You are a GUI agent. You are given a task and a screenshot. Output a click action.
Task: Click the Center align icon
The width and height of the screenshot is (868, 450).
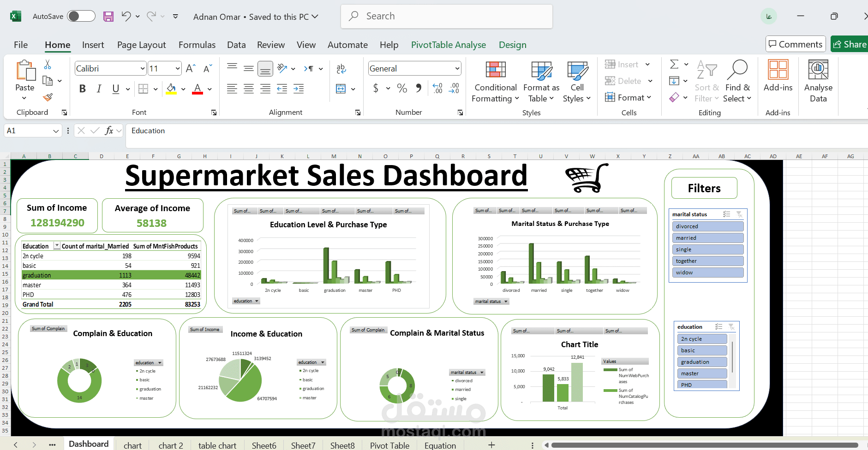249,89
